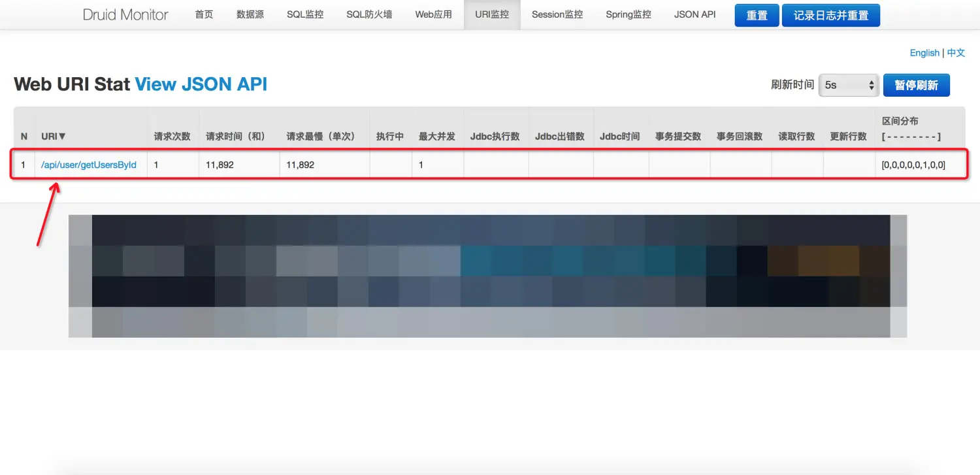Click the Web URI Stat heading
Screen dimensions: 980x475
[72, 84]
